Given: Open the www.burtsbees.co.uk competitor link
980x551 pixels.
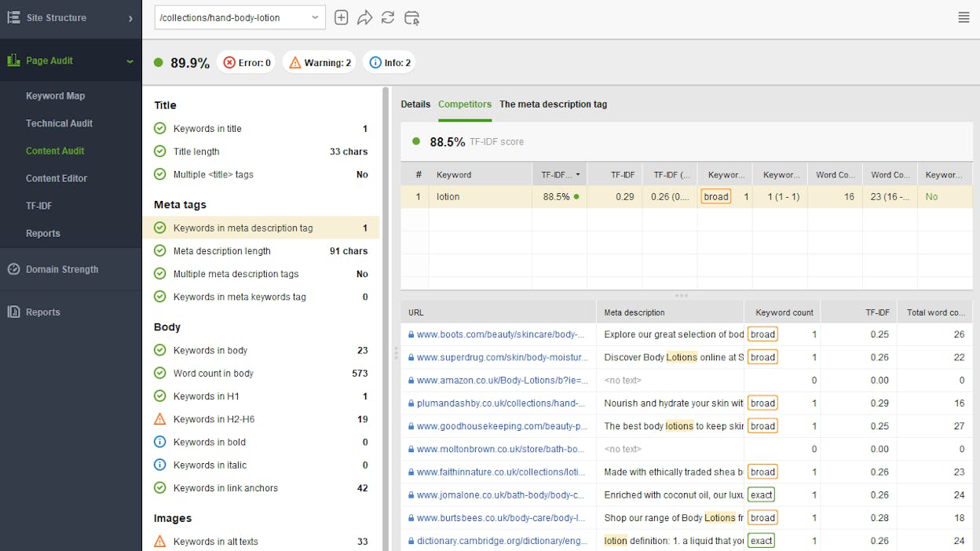Looking at the screenshot, I should (501, 518).
